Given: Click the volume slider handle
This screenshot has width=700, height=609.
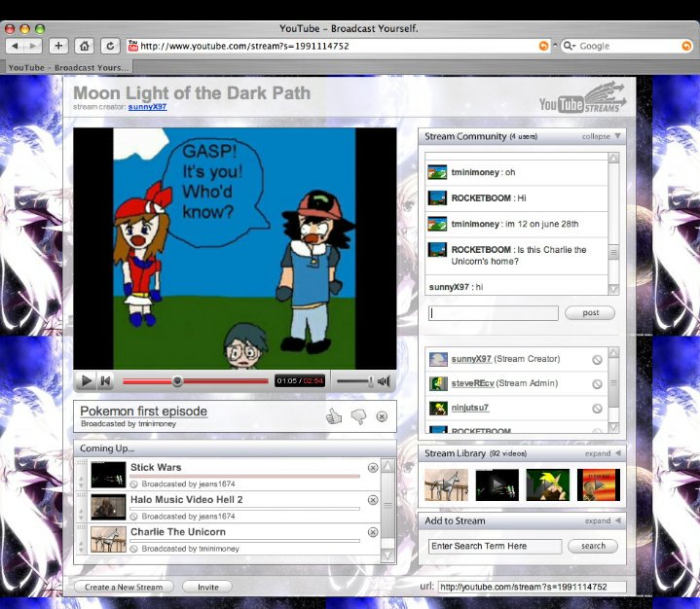Looking at the screenshot, I should coord(371,381).
